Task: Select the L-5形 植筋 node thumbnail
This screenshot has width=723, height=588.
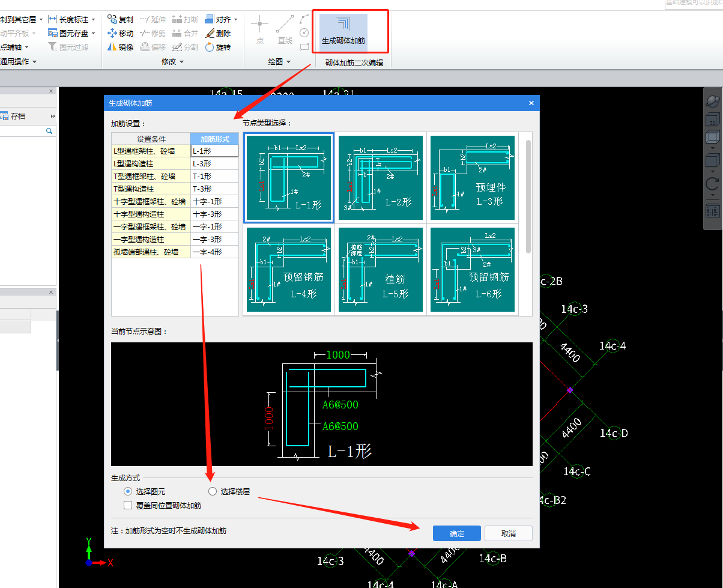Action: [381, 270]
